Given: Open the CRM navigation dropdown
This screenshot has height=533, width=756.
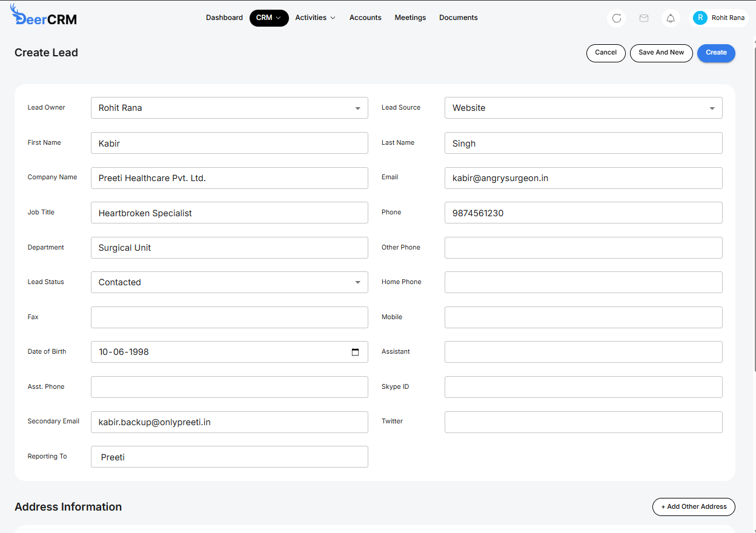Looking at the screenshot, I should click(x=269, y=18).
